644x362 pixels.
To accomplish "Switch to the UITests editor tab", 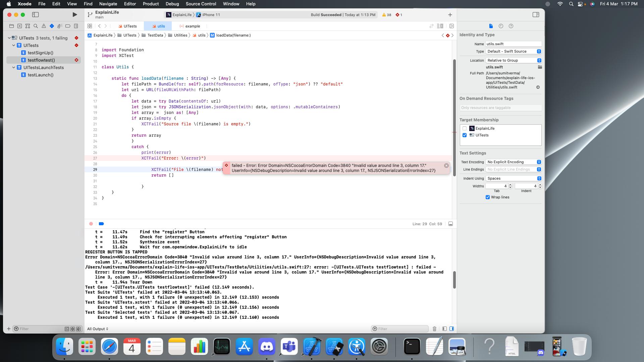I will click(127, 26).
